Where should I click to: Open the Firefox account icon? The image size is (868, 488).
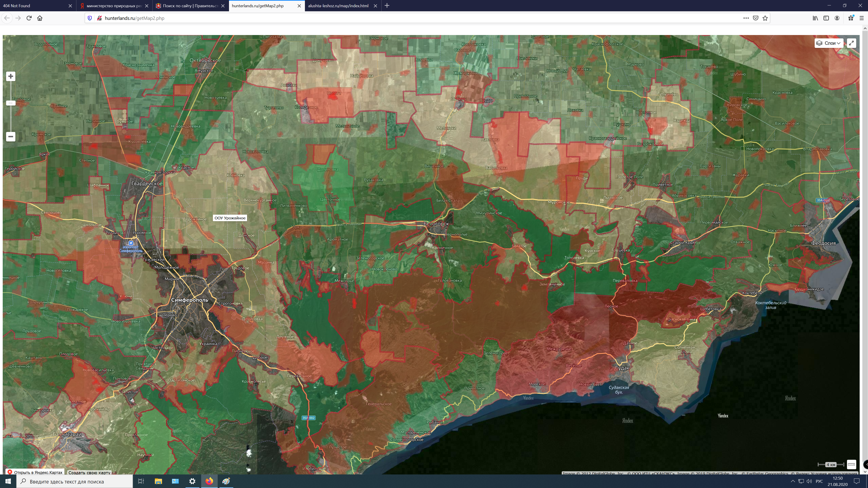click(837, 18)
